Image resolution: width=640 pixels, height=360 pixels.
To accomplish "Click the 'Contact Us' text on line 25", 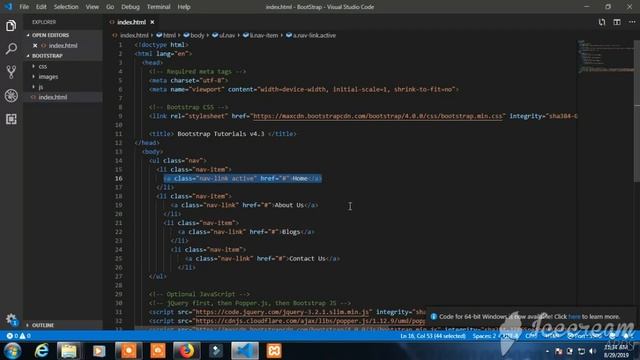I will (x=307, y=259).
